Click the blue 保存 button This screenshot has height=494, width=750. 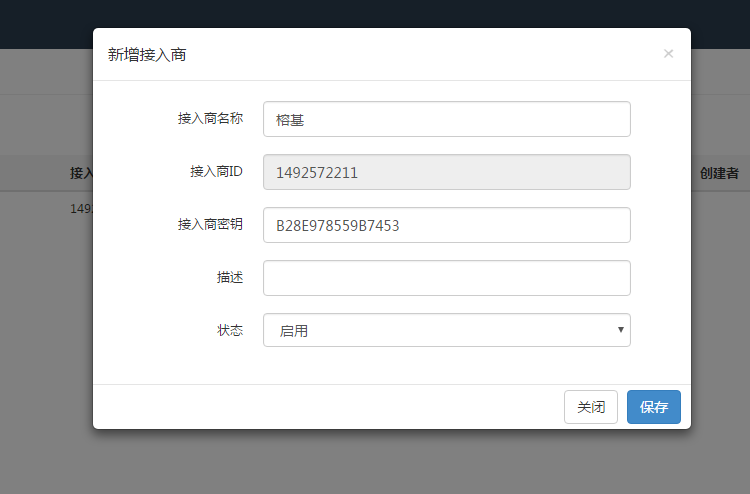coord(653,407)
